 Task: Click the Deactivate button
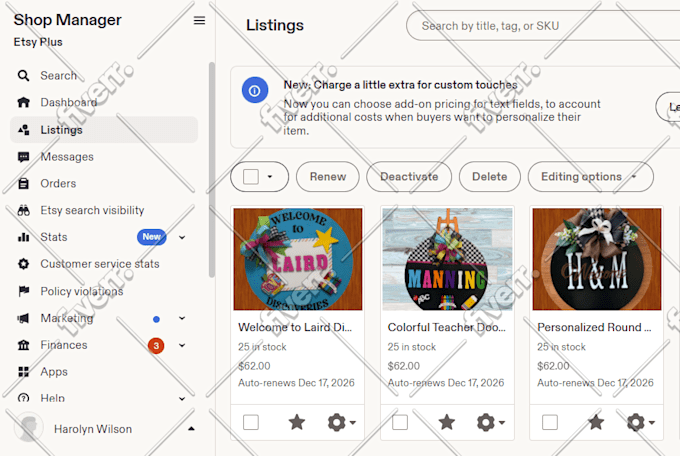[x=409, y=177]
